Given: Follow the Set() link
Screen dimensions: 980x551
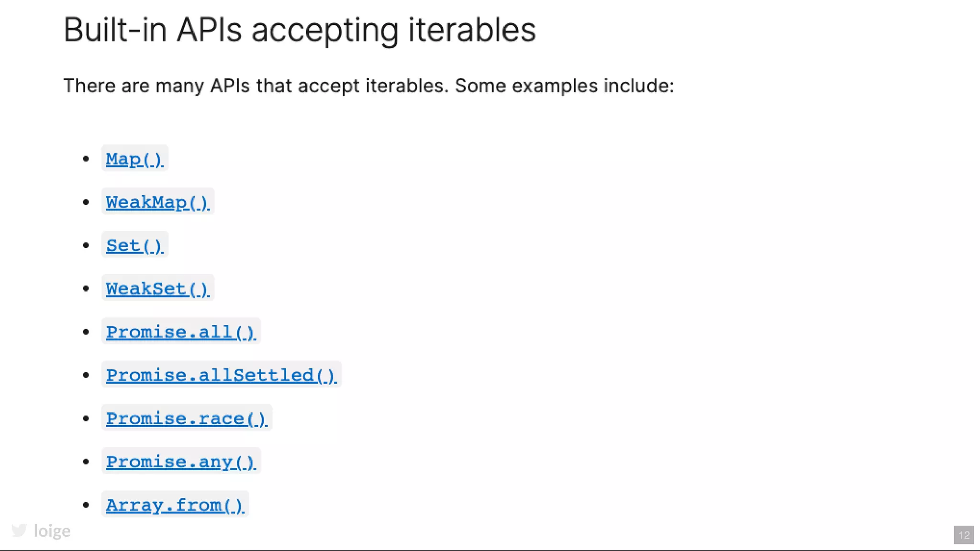Looking at the screenshot, I should click(134, 245).
